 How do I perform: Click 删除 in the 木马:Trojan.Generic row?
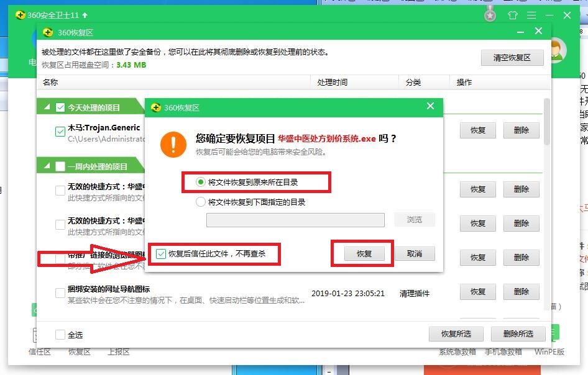pos(521,130)
